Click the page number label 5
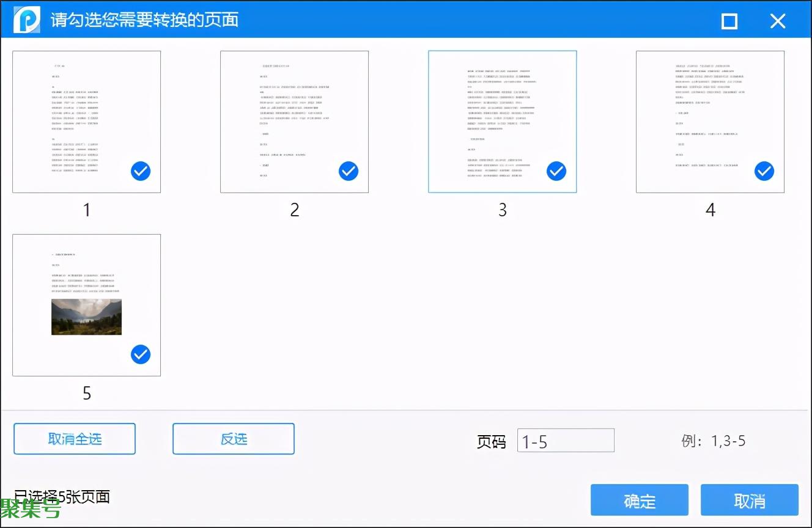The height and width of the screenshot is (528, 812). click(87, 394)
